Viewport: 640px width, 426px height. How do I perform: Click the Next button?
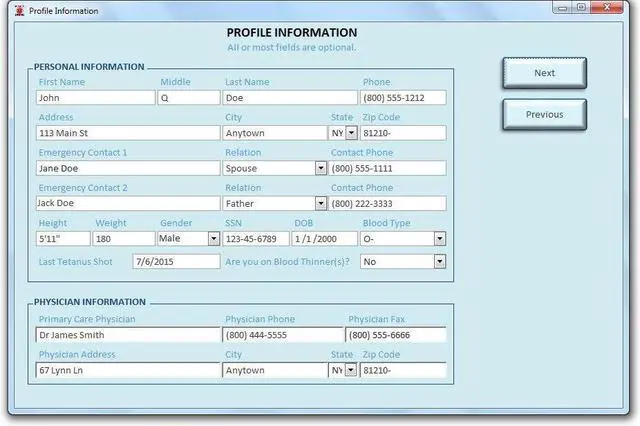point(544,73)
